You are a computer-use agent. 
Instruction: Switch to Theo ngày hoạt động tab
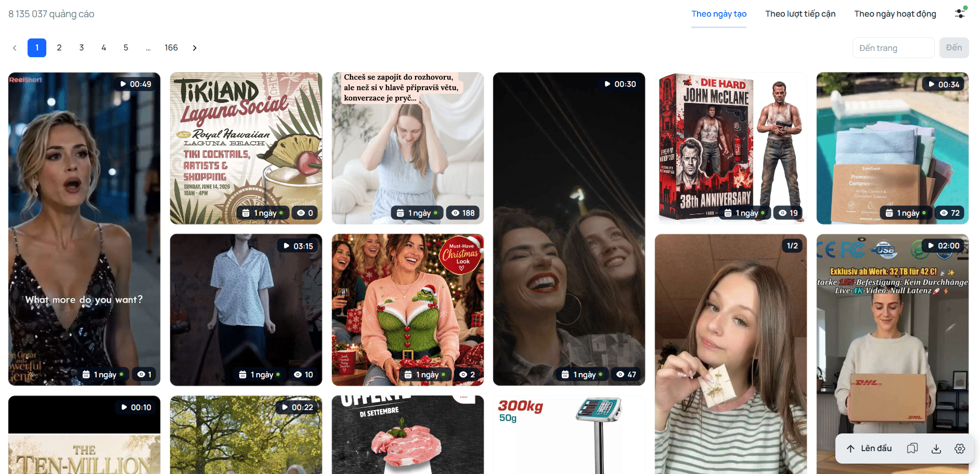(x=895, y=14)
